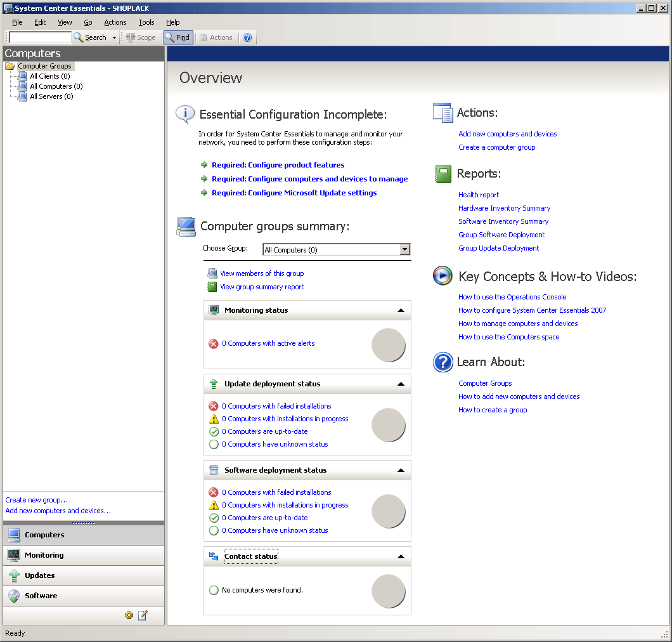Open the Health report

tap(478, 195)
